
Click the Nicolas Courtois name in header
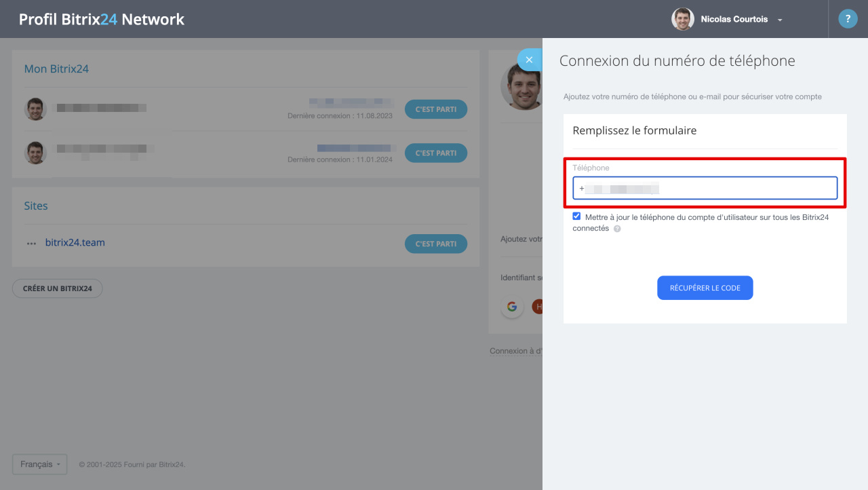click(x=734, y=19)
